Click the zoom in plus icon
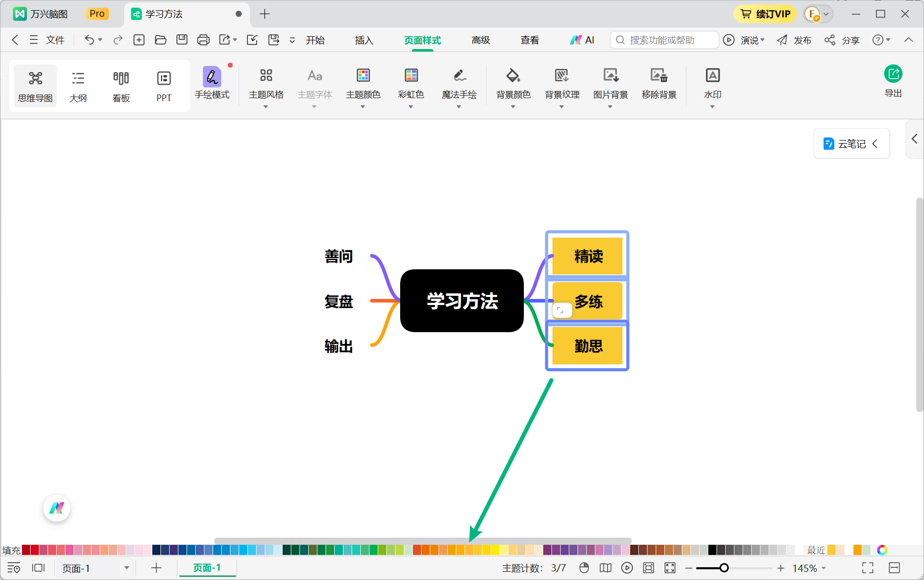The height and width of the screenshot is (580, 924). pos(780,568)
